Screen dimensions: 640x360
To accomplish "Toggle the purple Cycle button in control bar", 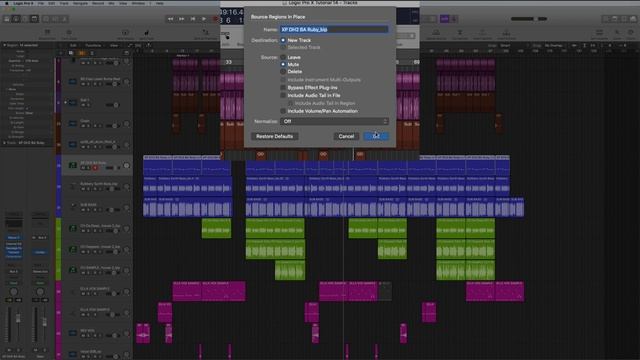I will (444, 19).
